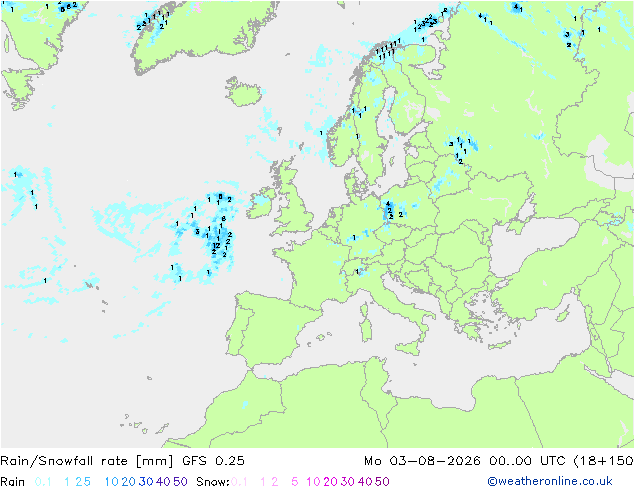
Task: Click the island of Ireland on the map
Action: click(x=261, y=203)
